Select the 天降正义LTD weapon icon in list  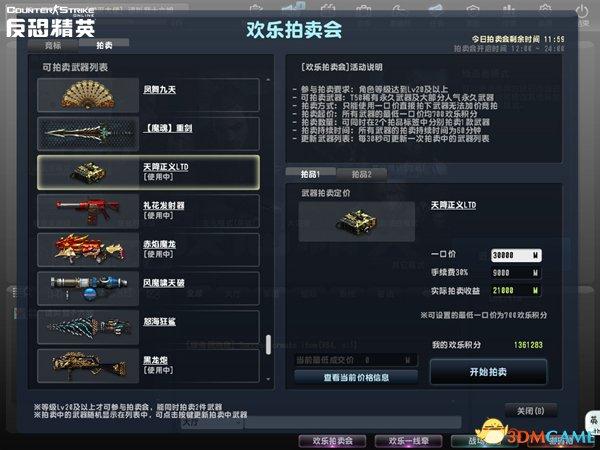click(88, 172)
